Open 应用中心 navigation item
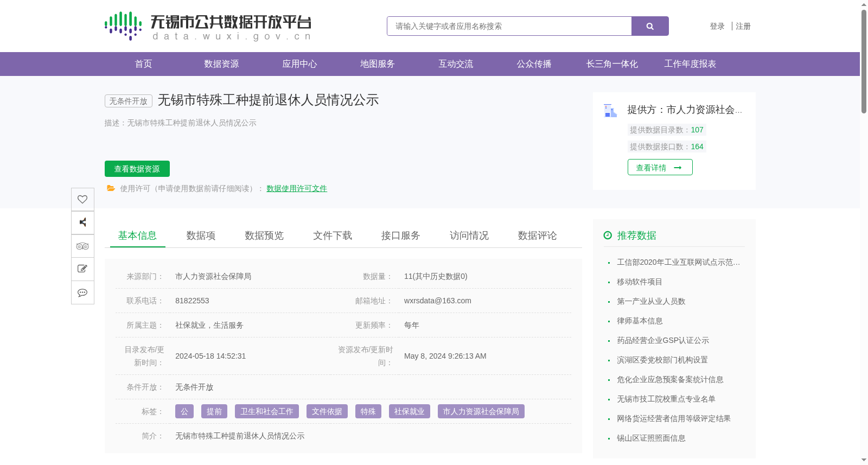 (299, 64)
